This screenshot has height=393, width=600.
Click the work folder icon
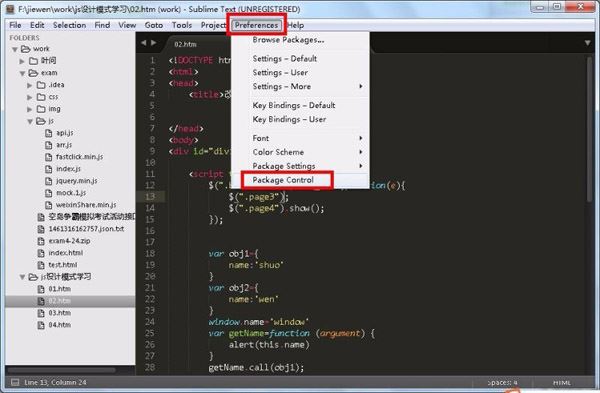pyautogui.click(x=25, y=49)
